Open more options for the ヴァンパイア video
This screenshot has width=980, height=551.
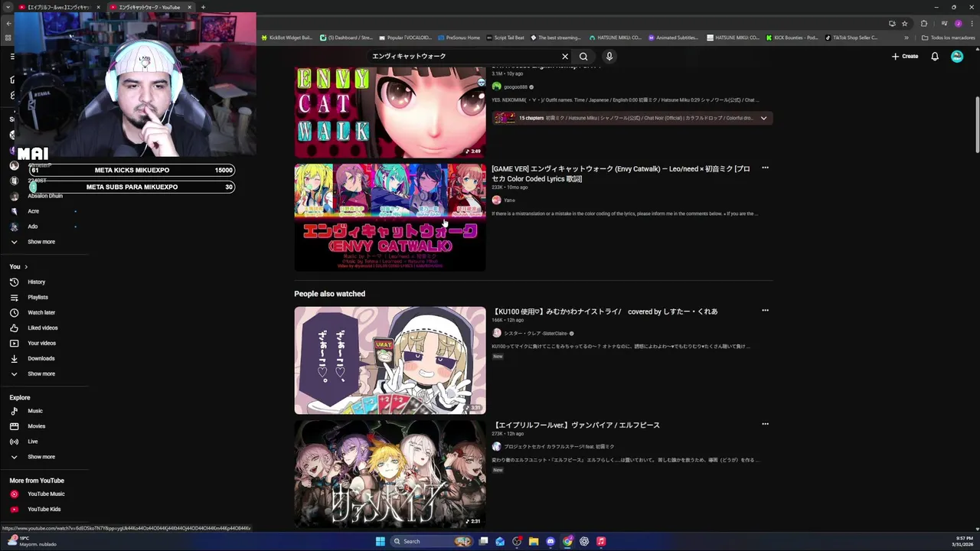click(765, 424)
